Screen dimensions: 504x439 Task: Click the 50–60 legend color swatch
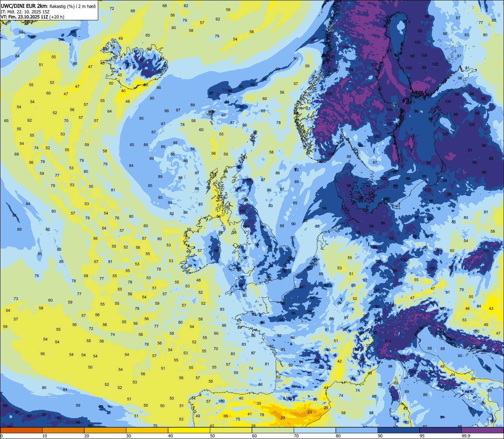tap(231, 430)
